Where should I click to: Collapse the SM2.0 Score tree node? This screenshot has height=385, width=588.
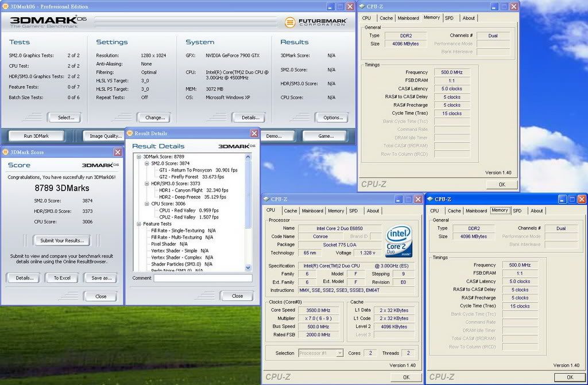[147, 164]
